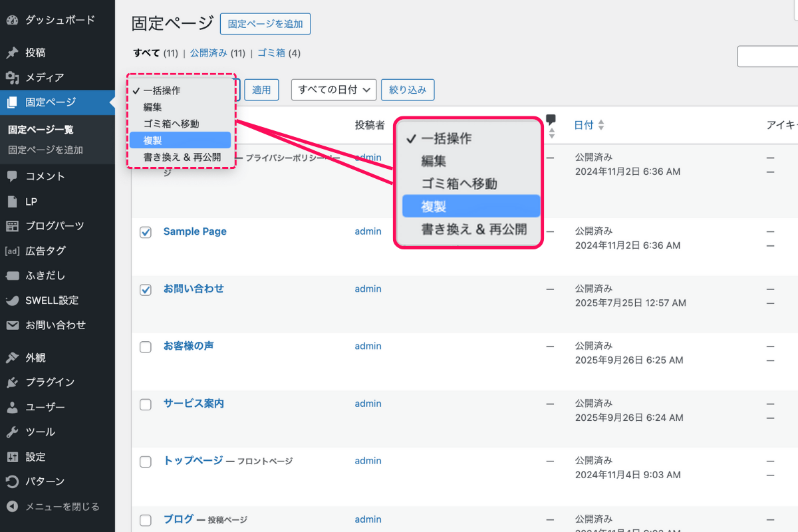
Task: Click the 絞り込み filter button
Action: pyautogui.click(x=408, y=90)
